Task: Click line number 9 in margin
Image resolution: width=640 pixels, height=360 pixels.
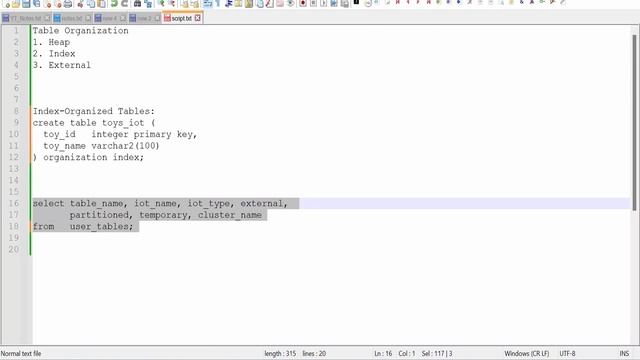Action: point(16,123)
